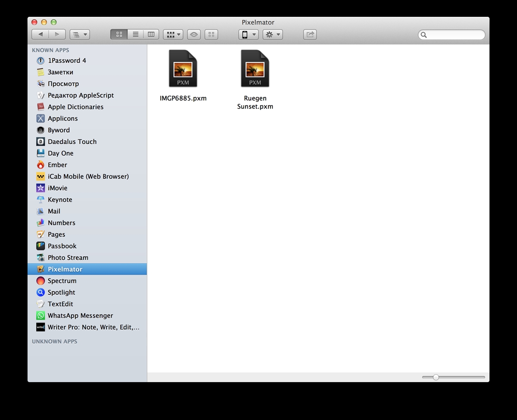Viewport: 517px width, 420px height.
Task: Select the Ember app in sidebar
Action: pos(57,165)
